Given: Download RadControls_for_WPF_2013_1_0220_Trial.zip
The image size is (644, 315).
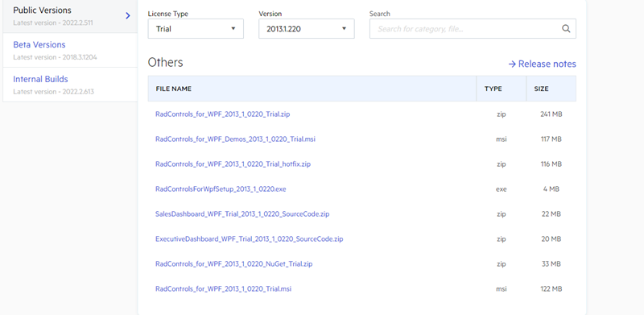Looking at the screenshot, I should click(223, 114).
